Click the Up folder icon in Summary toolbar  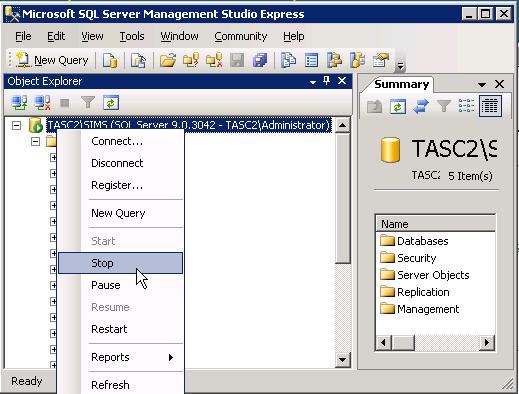click(x=374, y=107)
